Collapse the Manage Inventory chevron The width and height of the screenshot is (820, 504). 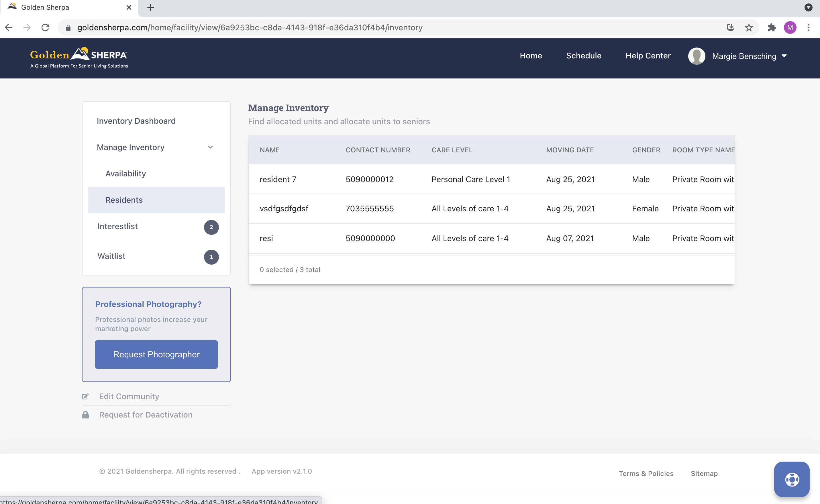(x=210, y=147)
